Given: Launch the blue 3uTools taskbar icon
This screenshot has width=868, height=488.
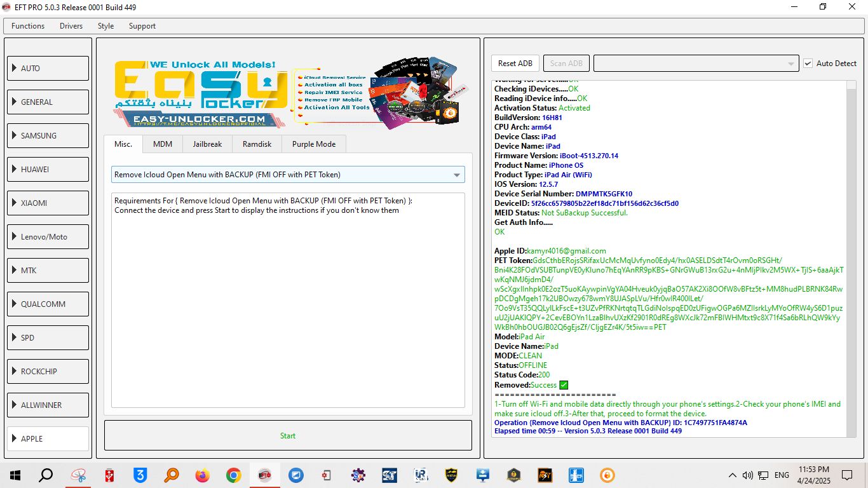Looking at the screenshot, I should click(x=140, y=475).
